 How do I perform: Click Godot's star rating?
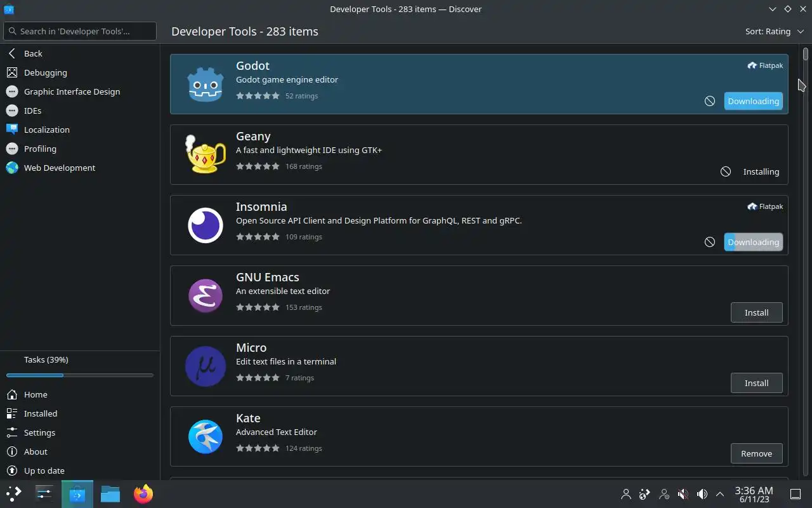pos(258,96)
